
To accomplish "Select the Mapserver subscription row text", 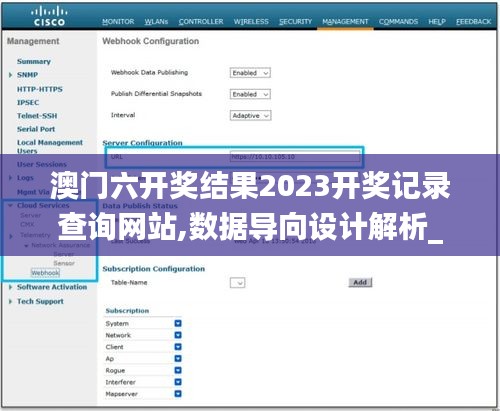I will pyautogui.click(x=121, y=394).
